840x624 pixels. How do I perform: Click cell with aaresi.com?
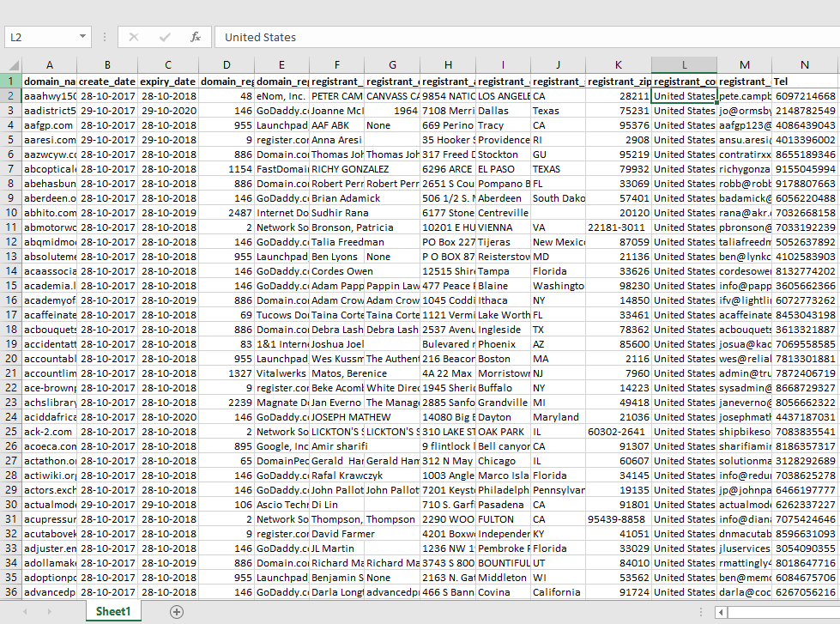click(x=49, y=140)
